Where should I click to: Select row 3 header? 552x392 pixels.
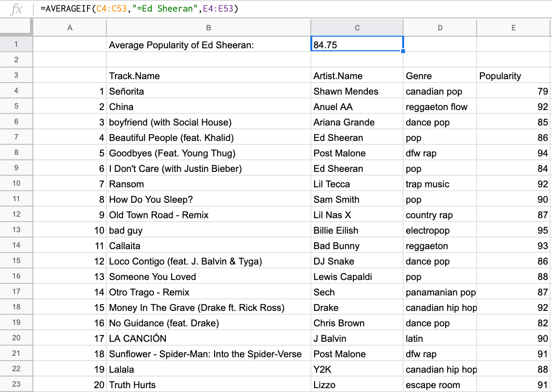pyautogui.click(x=16, y=75)
